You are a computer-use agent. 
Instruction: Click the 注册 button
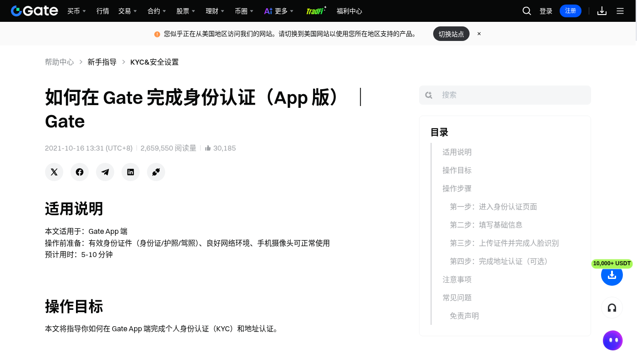coord(571,11)
